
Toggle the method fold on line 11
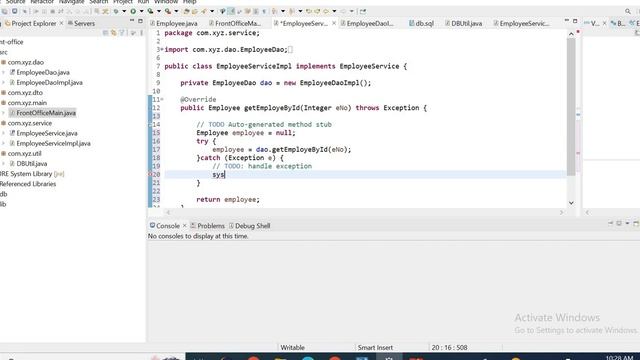point(162,99)
